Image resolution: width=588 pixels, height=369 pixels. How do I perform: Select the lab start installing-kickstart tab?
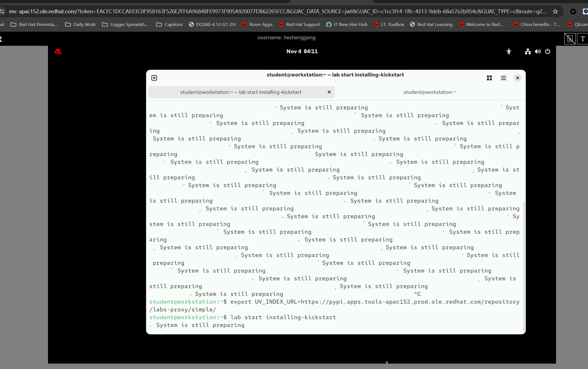point(241,92)
